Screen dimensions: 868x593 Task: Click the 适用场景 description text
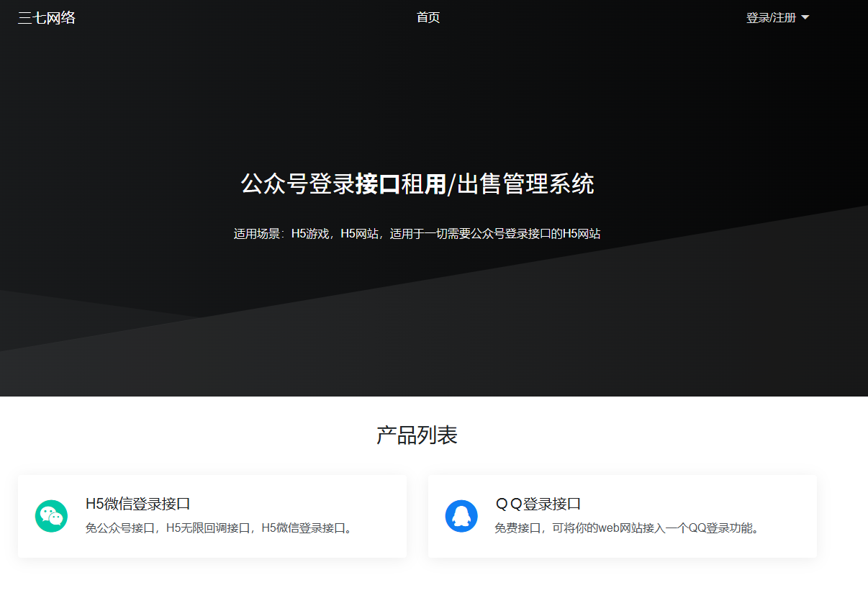click(417, 232)
